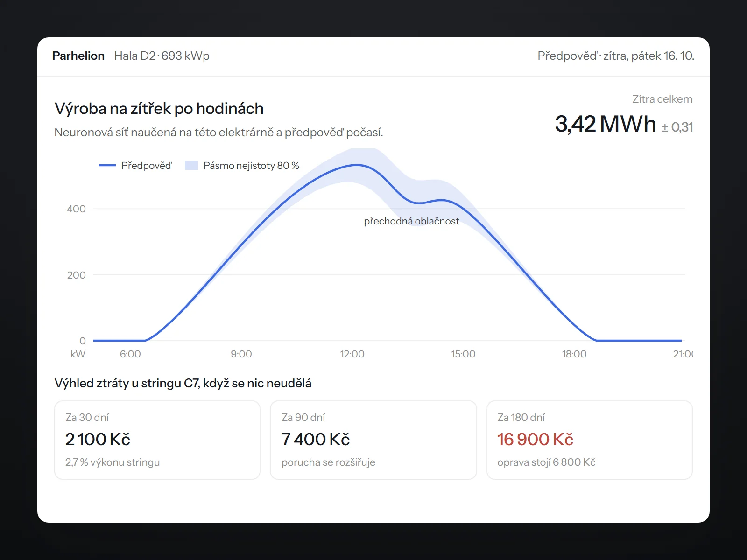Image resolution: width=747 pixels, height=560 pixels.
Task: Click the 'Za 30 dní' card label
Action: pyautogui.click(x=87, y=418)
